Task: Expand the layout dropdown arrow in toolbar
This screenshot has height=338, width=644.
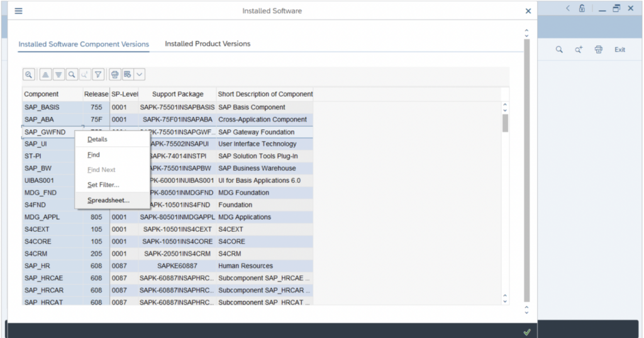Action: pyautogui.click(x=139, y=74)
